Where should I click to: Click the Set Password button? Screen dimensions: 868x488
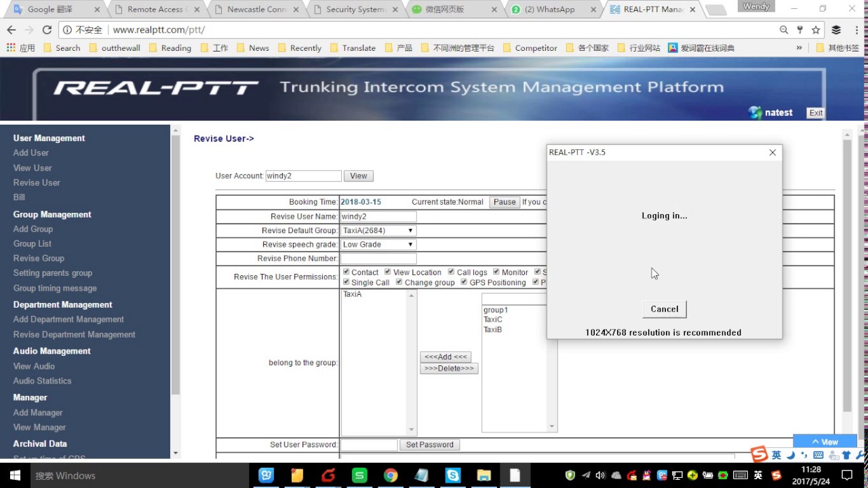tap(429, 445)
